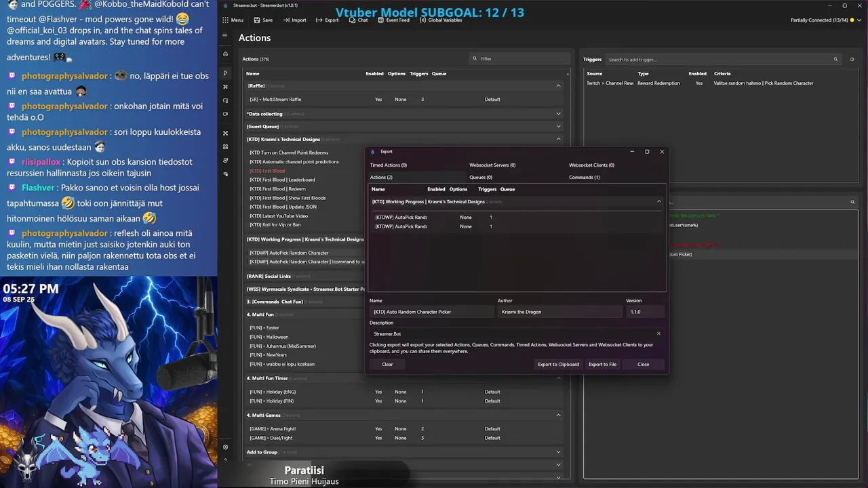Select the red [KTD] First Blood action
This screenshot has width=868, height=488.
pos(267,171)
